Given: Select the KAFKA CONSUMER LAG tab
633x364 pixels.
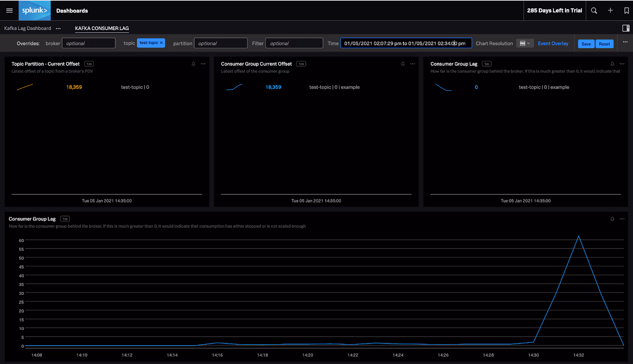Looking at the screenshot, I should [102, 28].
